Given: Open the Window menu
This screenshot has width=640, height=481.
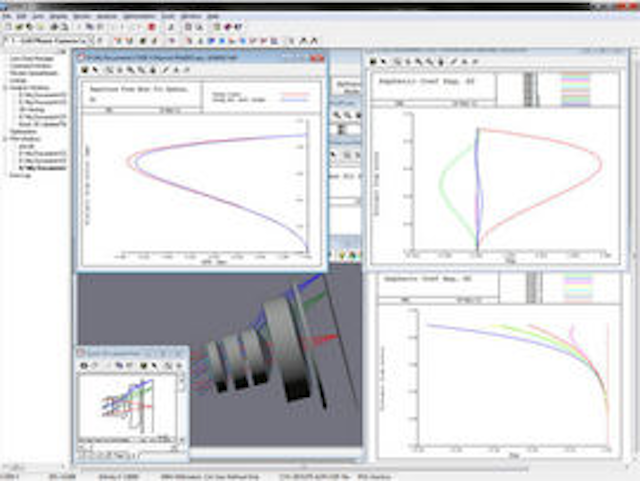Looking at the screenshot, I should coord(191,16).
